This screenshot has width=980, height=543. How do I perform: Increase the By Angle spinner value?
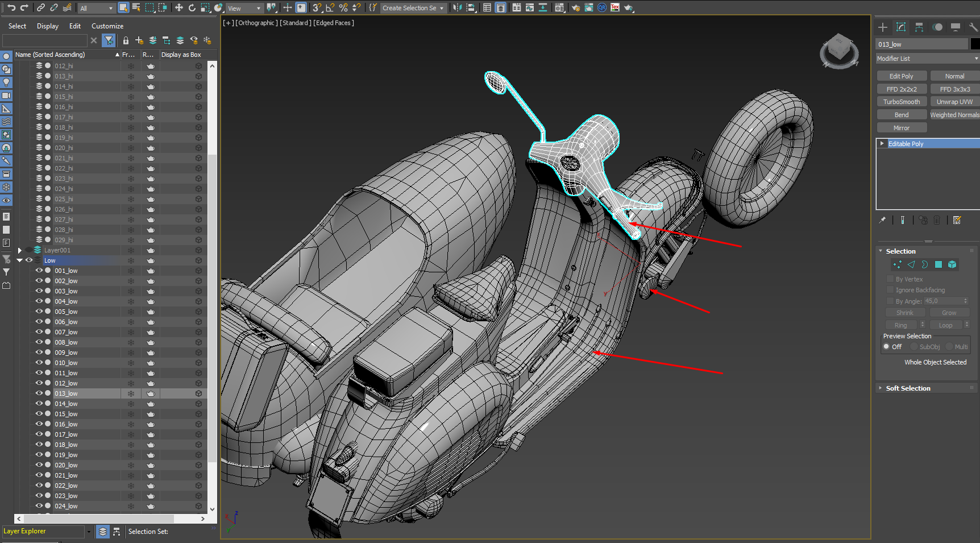(x=966, y=299)
